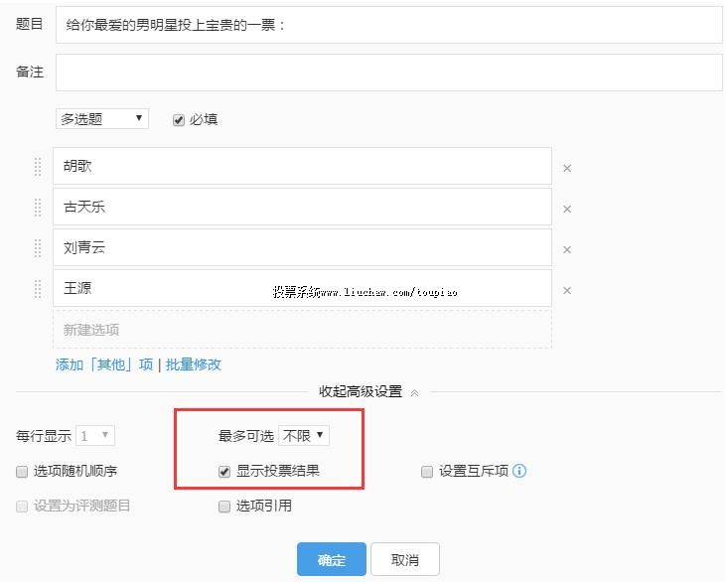This screenshot has width=728, height=582.
Task: Grab the drag handle next to 胡歌
Action: (x=39, y=167)
